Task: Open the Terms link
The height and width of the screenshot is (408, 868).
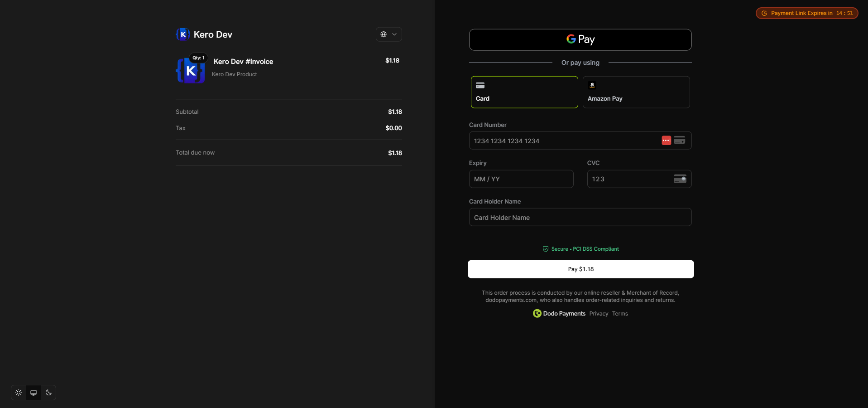Action: 620,314
